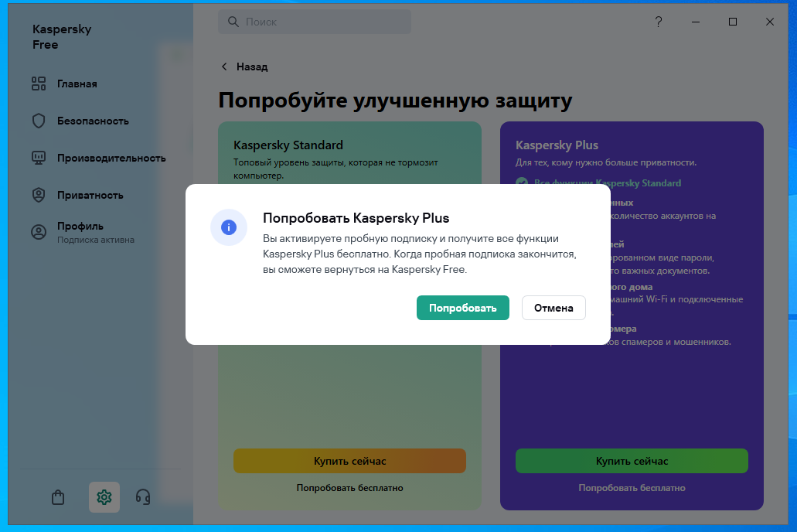The height and width of the screenshot is (532, 797).
Task: Click Попробовать бесплатно under Kaspersky Plus
Action: [632, 488]
